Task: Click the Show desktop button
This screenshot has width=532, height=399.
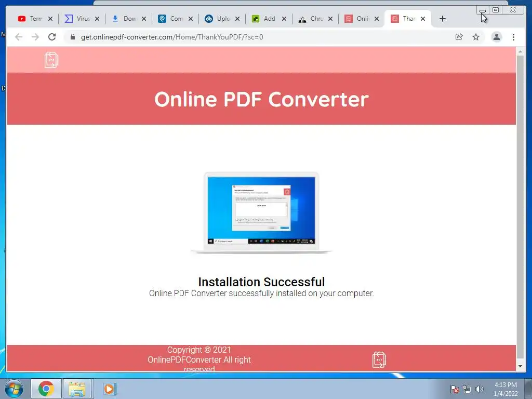Action: 528,389
